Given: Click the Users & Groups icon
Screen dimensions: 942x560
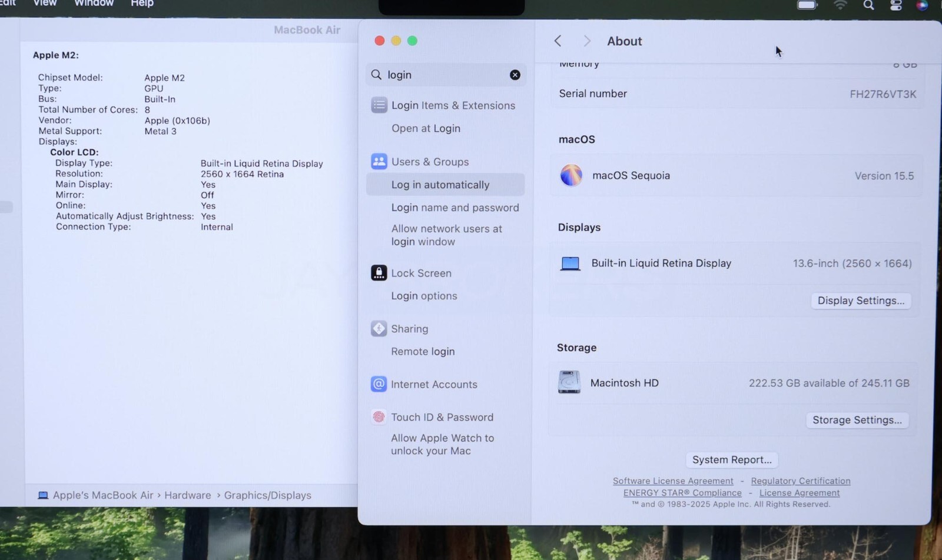Looking at the screenshot, I should (x=379, y=161).
